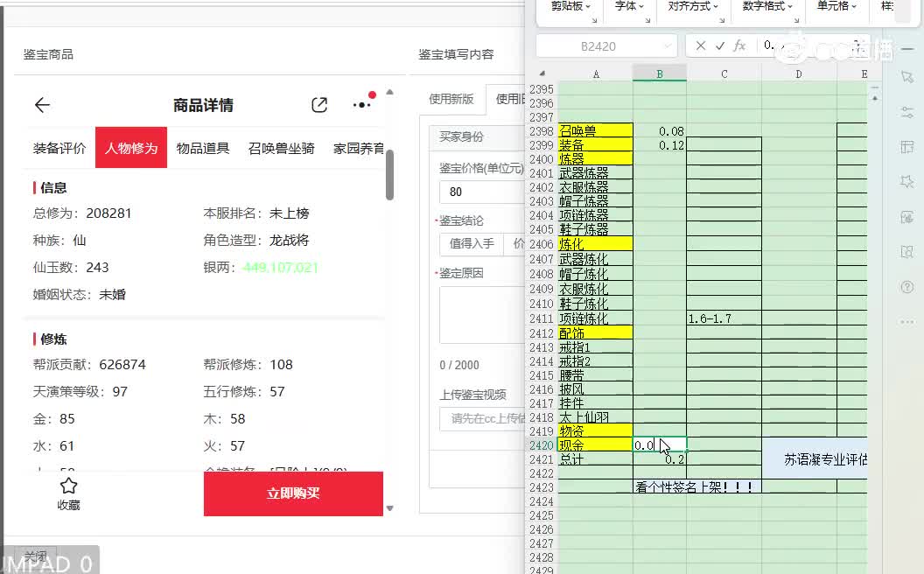Select the 武器炼器 cell
The width and height of the screenshot is (924, 574).
[596, 172]
